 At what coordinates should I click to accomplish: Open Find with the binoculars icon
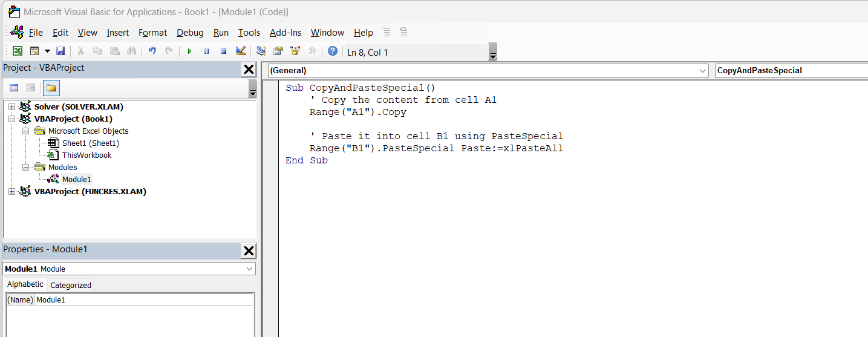tap(131, 51)
